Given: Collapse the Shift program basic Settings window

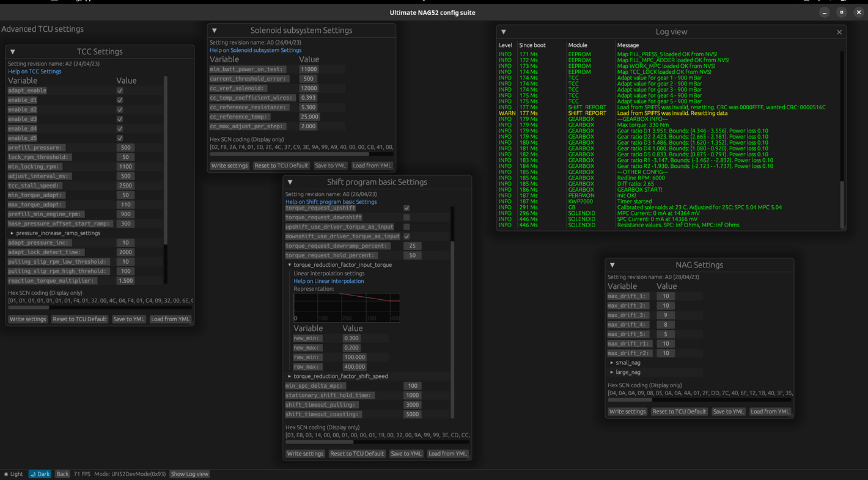Looking at the screenshot, I should click(290, 182).
